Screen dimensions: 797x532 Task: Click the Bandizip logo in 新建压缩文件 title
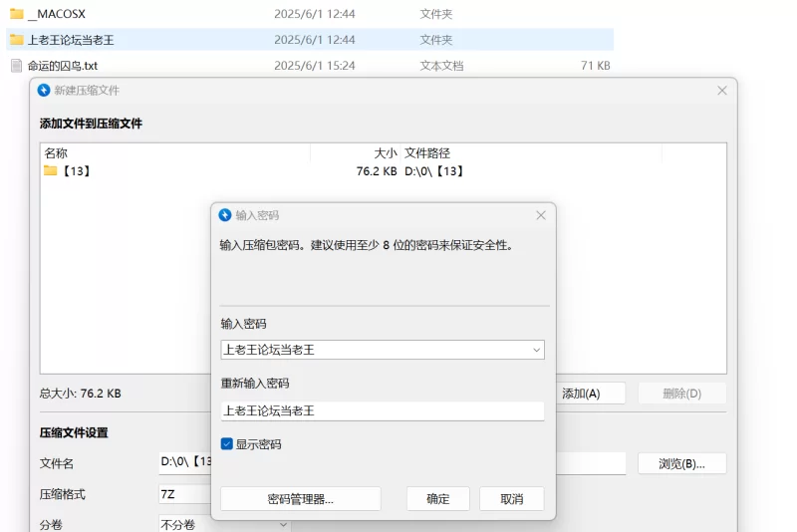pos(44,90)
